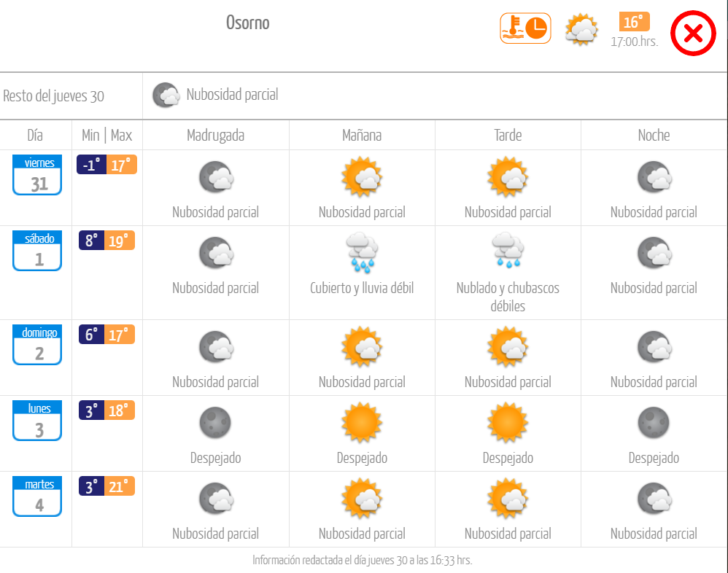The height and width of the screenshot is (573, 728).
Task: Click Monday madrugada clear moon icon
Action: (215, 421)
